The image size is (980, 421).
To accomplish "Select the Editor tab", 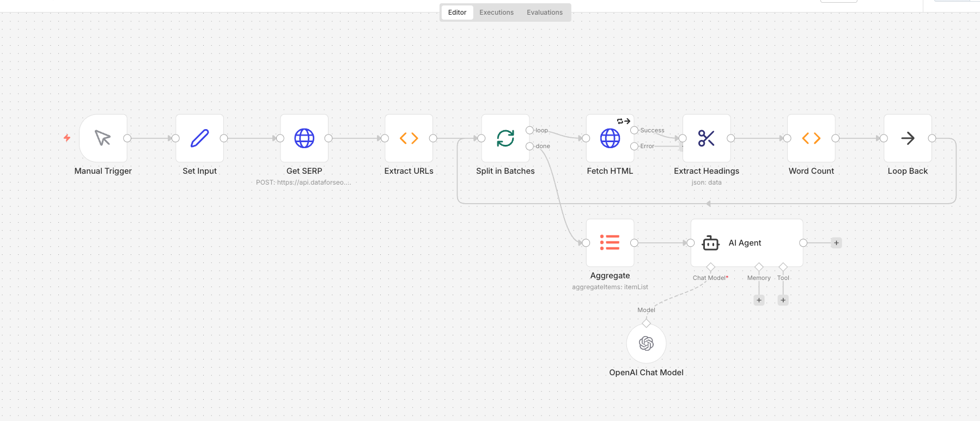I will tap(457, 13).
